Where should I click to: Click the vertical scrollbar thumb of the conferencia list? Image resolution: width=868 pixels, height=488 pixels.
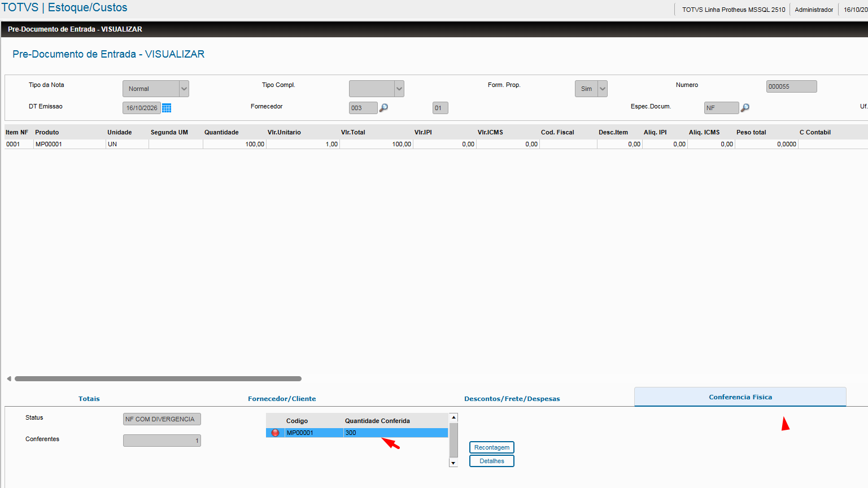pos(453,439)
